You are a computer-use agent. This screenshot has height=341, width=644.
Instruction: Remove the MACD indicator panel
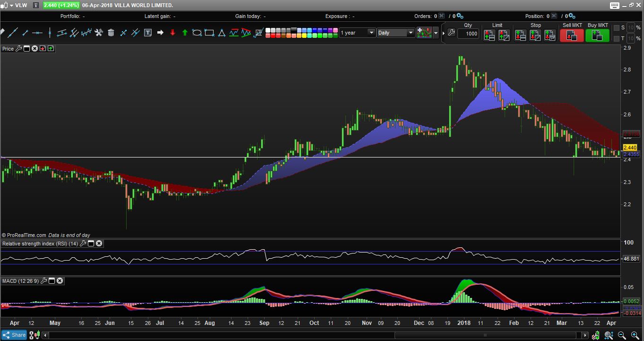coord(60,280)
